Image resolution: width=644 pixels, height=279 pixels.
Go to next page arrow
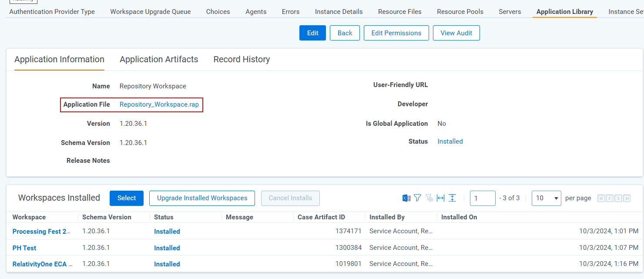(x=618, y=198)
